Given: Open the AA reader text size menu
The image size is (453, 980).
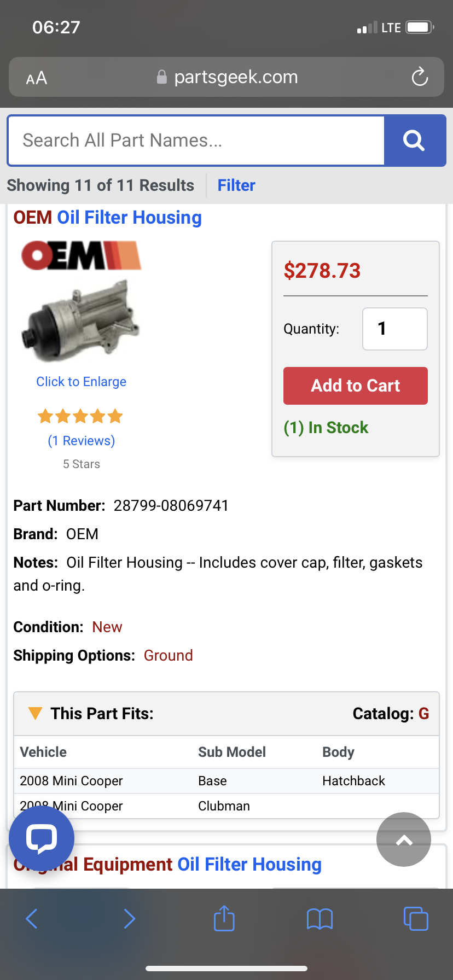Looking at the screenshot, I should tap(37, 78).
